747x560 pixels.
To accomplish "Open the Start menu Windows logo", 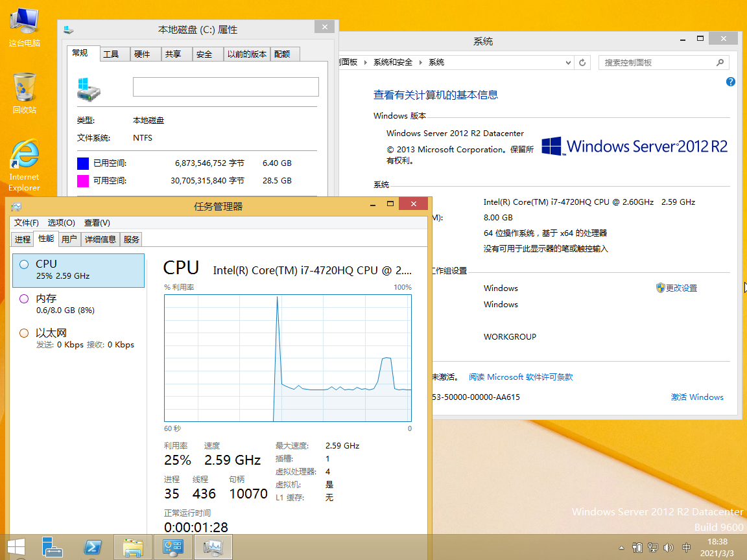I will pyautogui.click(x=16, y=547).
